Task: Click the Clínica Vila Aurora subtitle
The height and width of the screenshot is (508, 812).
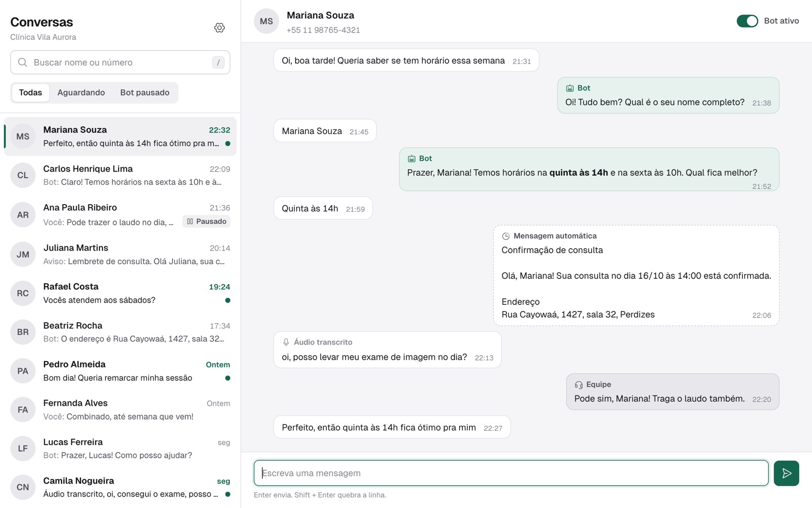Action: (43, 37)
